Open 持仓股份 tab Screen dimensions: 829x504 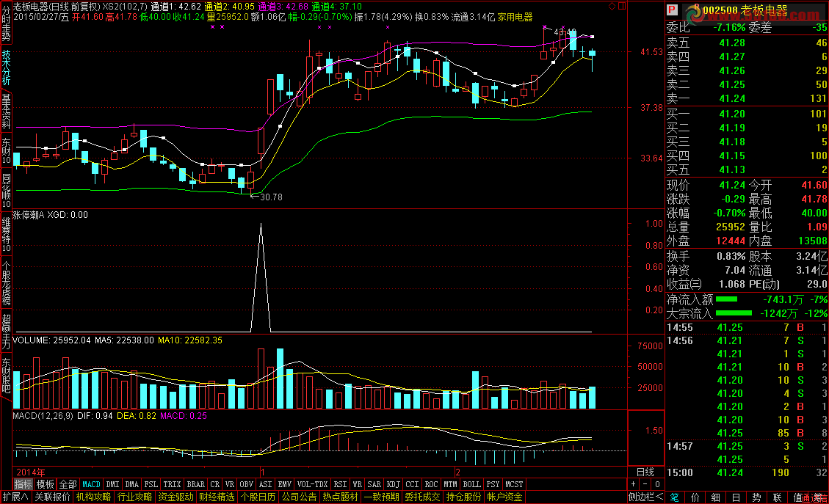click(x=463, y=497)
